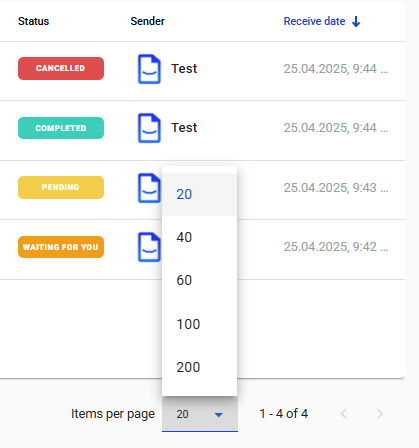Viewport: 419px width, 448px height.
Task: Choose 60 from the page size list
Action: click(x=199, y=280)
